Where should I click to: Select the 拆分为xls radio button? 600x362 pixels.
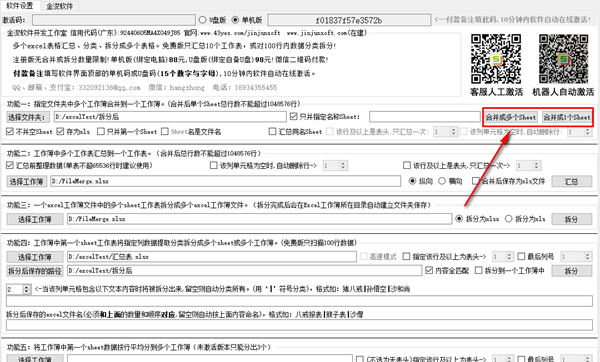point(509,219)
